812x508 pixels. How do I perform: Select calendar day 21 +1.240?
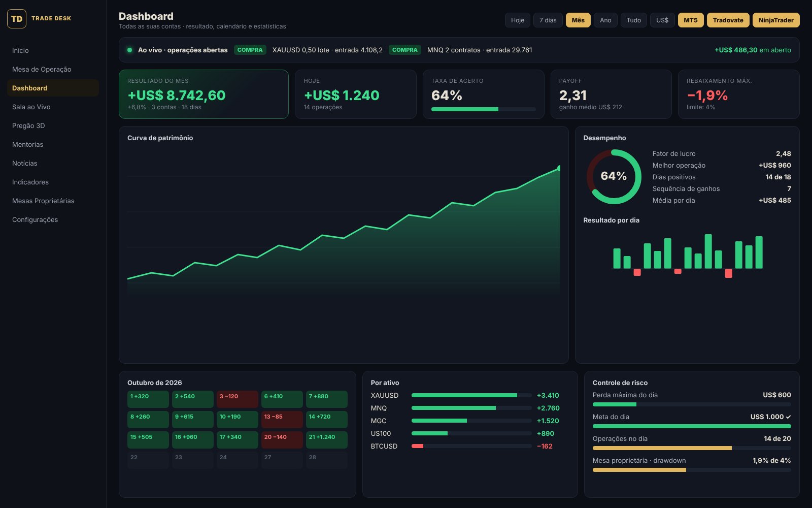click(327, 440)
